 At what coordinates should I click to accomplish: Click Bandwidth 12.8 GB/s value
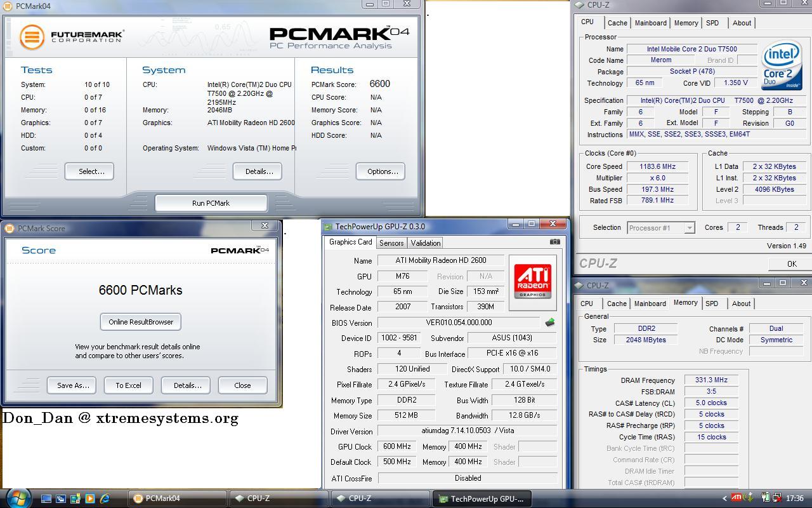point(524,415)
